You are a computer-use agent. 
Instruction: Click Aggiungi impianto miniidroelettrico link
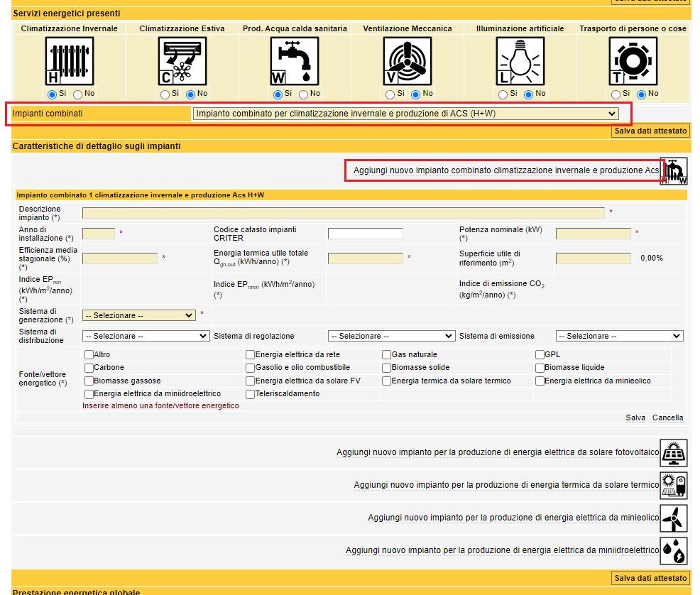tap(502, 550)
